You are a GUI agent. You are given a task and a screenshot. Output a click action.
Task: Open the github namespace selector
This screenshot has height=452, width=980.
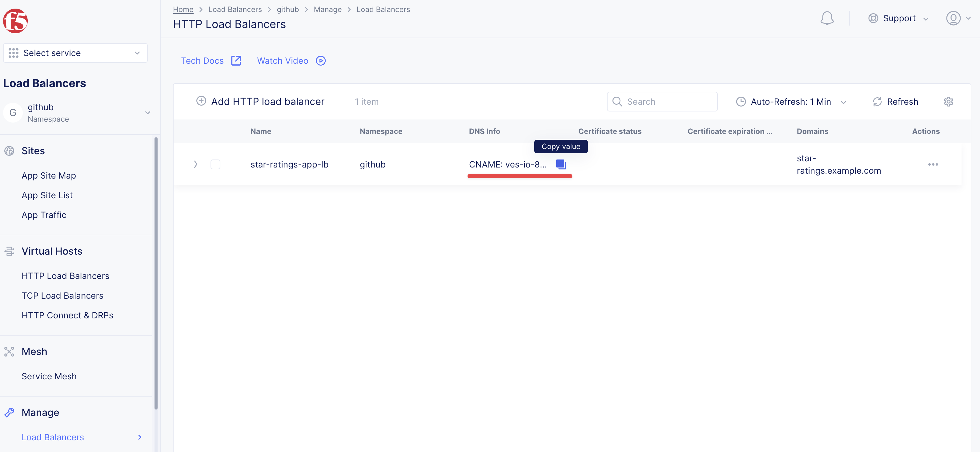click(x=76, y=113)
